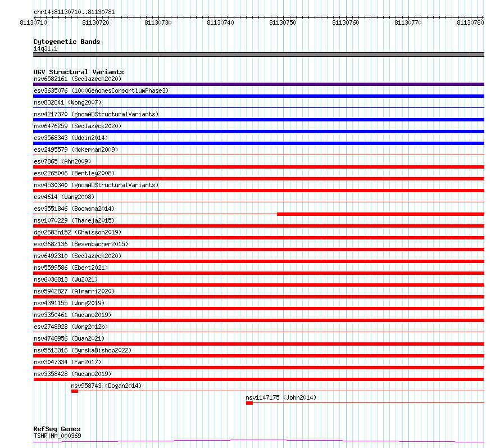Click ruler position 81130730
500x448 pixels.
[x=158, y=22]
